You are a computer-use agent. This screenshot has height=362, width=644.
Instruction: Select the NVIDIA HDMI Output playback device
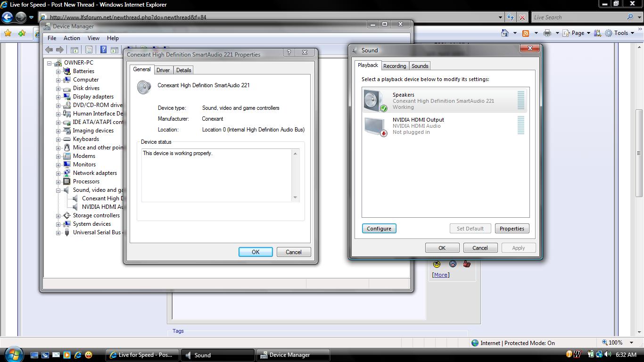[x=444, y=126]
